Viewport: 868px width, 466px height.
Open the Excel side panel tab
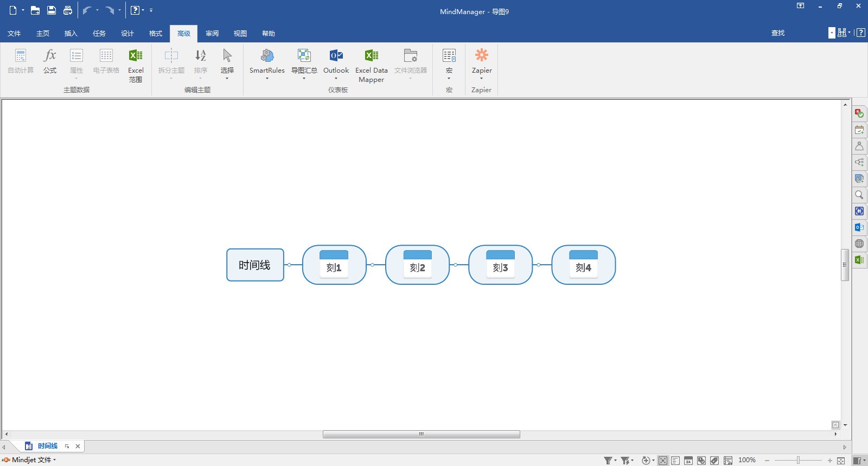[859, 260]
